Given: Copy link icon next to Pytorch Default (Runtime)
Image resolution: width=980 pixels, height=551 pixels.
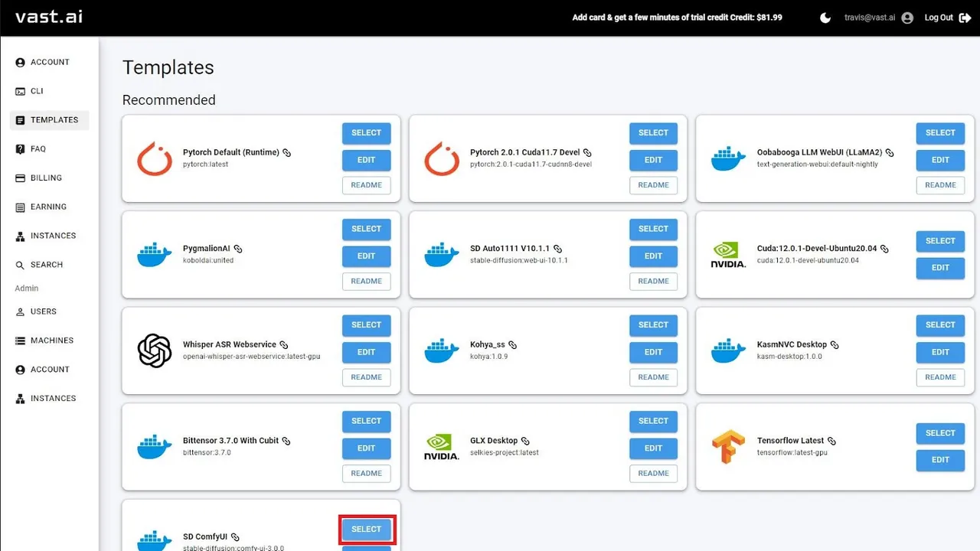Looking at the screenshot, I should pyautogui.click(x=287, y=153).
